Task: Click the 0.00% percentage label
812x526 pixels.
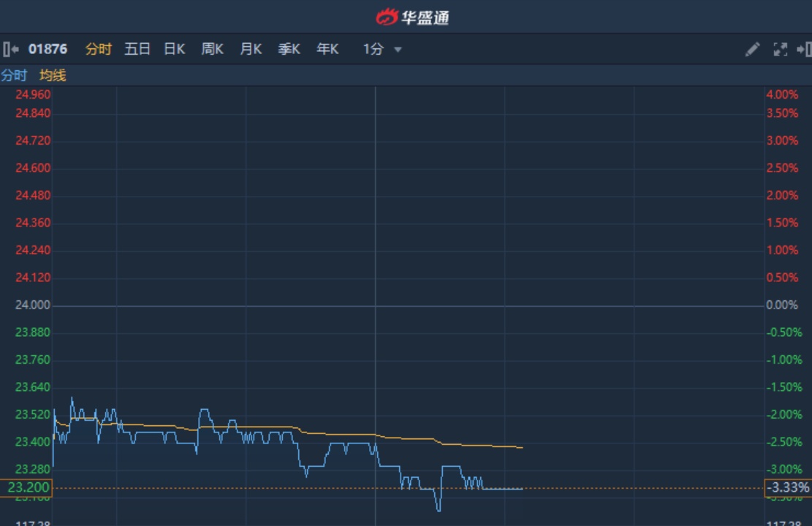Action: (782, 305)
